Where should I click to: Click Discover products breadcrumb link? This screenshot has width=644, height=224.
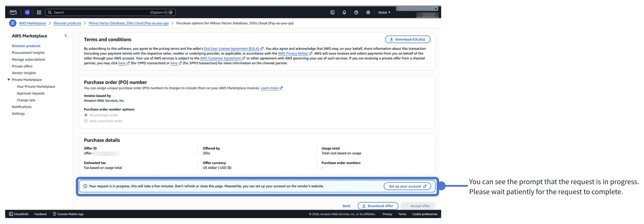click(67, 23)
